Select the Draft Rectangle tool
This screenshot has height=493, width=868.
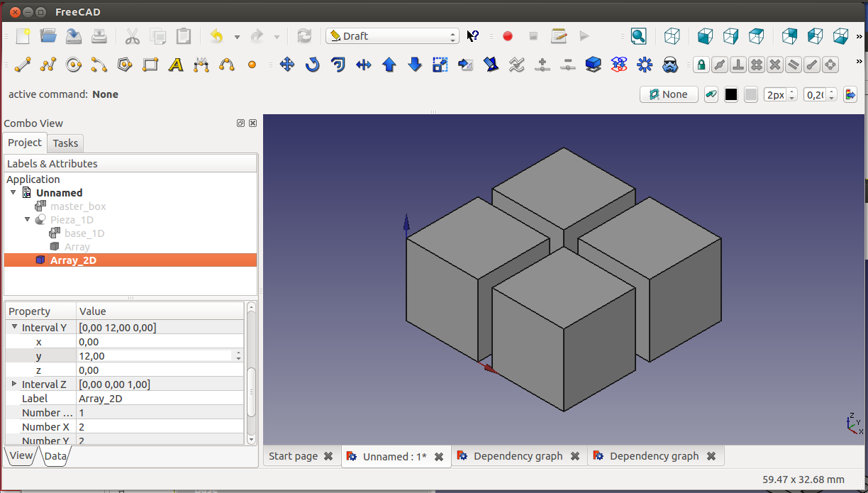coord(150,65)
